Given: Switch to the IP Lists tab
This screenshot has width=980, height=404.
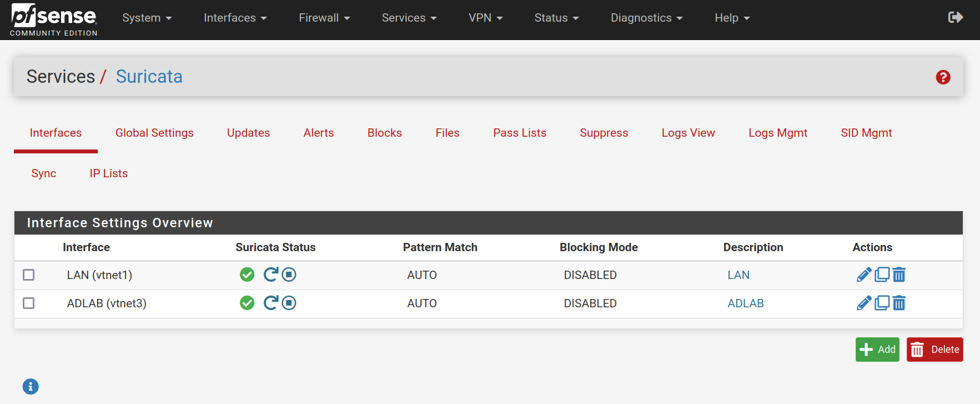Looking at the screenshot, I should pos(109,173).
